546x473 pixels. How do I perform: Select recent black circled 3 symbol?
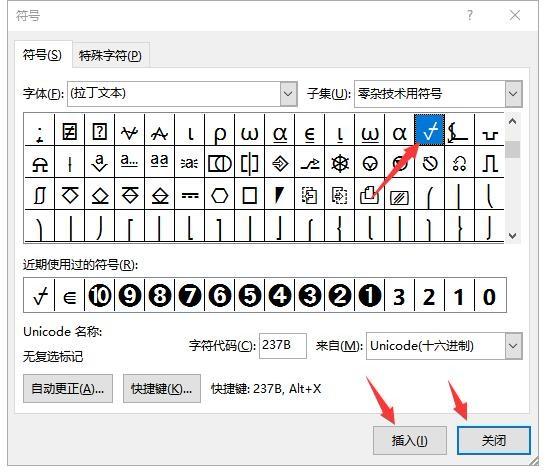pos(310,295)
